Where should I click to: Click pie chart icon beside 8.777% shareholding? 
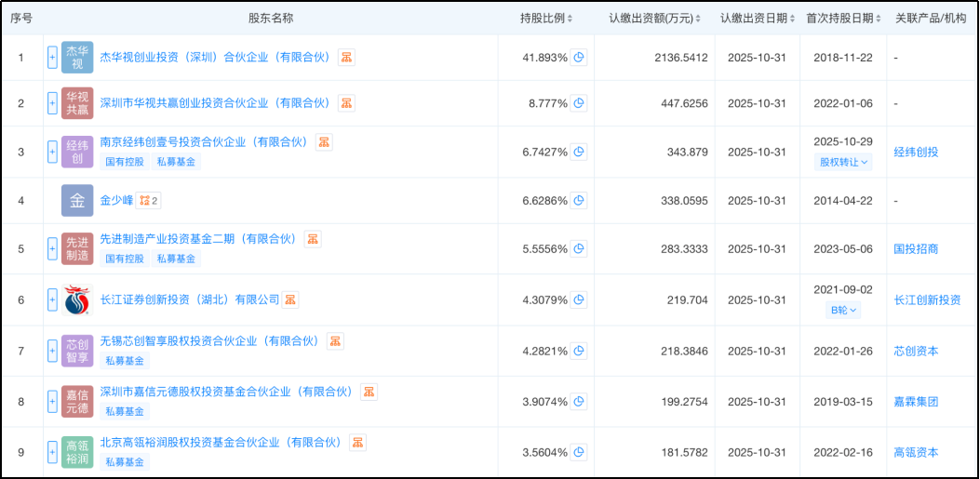(x=579, y=103)
